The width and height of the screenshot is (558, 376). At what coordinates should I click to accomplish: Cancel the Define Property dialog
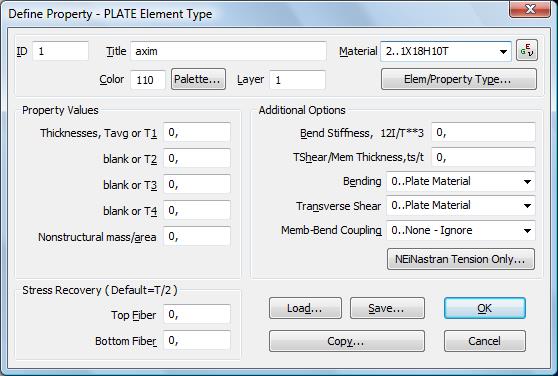point(484,341)
